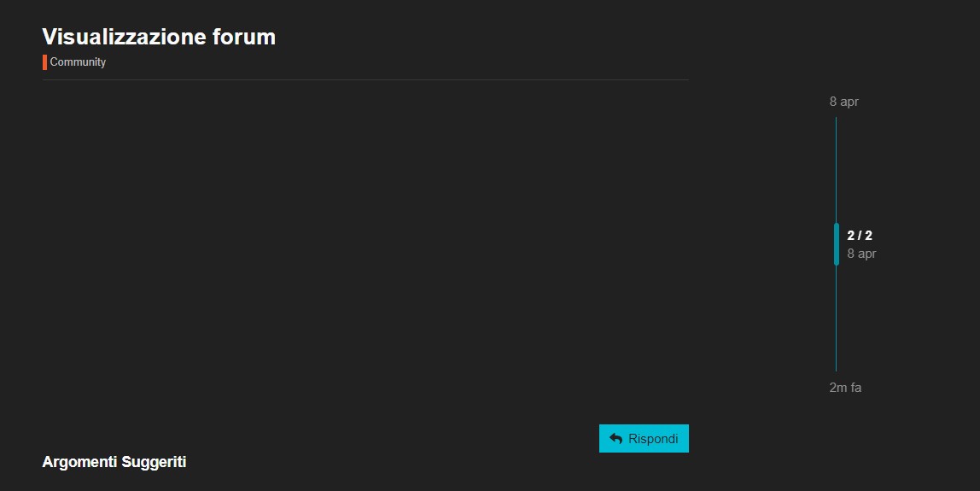The height and width of the screenshot is (491, 980).
Task: Click the topic title Visualizzazione forum
Action: pos(159,37)
